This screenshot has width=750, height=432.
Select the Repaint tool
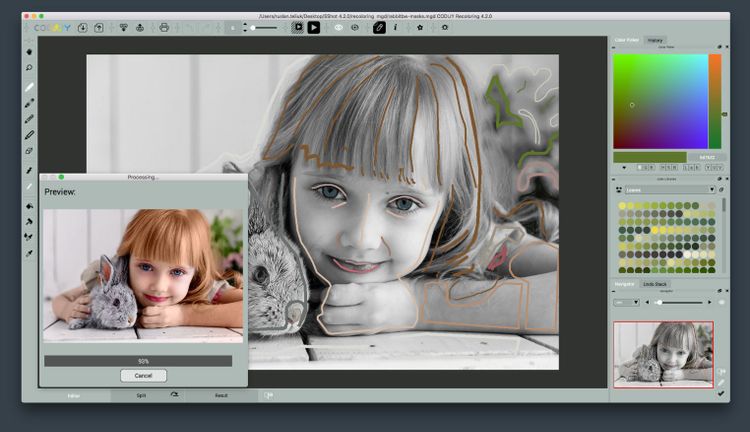29,237
